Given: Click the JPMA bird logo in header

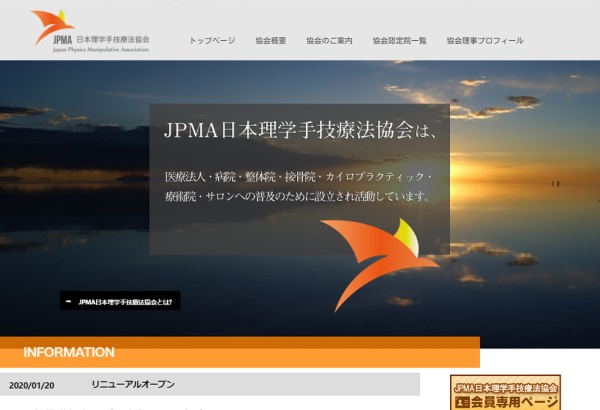Looking at the screenshot, I should click(x=53, y=27).
